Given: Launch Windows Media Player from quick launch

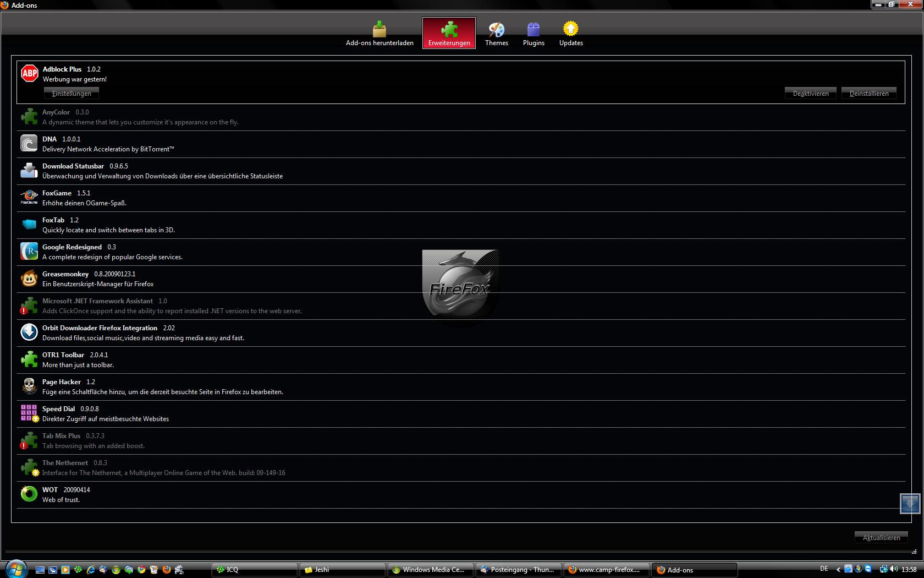Looking at the screenshot, I should coord(65,570).
